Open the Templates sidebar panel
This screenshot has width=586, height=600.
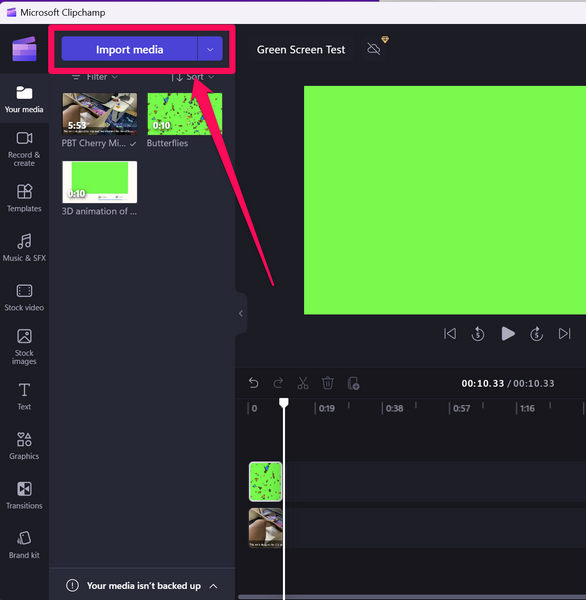24,198
